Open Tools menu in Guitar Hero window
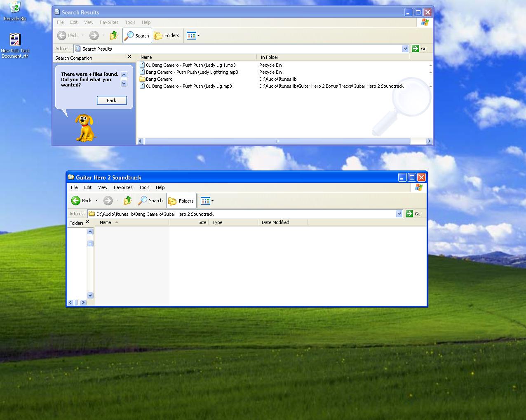Viewport: 526px width, 420px height. [144, 187]
